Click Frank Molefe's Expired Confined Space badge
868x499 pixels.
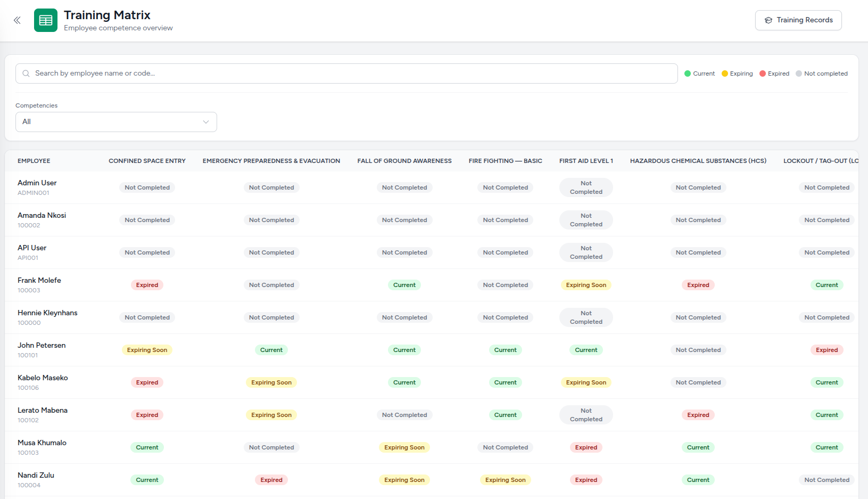(147, 285)
